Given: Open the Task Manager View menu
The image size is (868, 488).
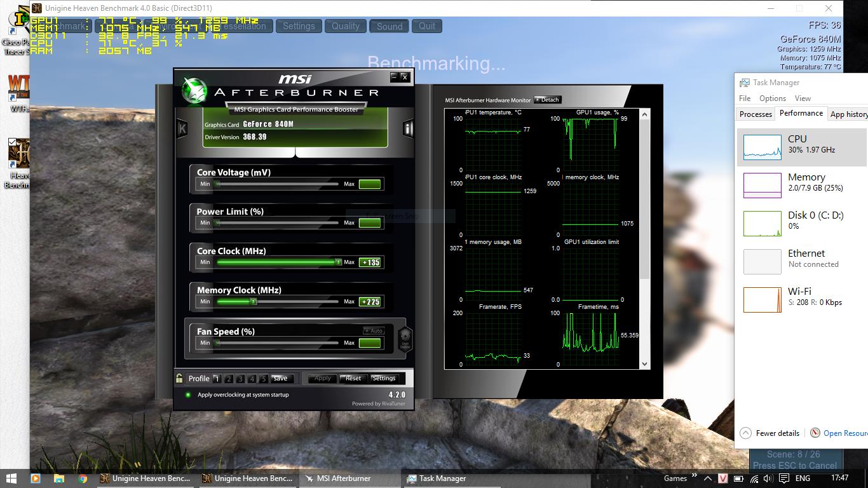Looking at the screenshot, I should [803, 98].
